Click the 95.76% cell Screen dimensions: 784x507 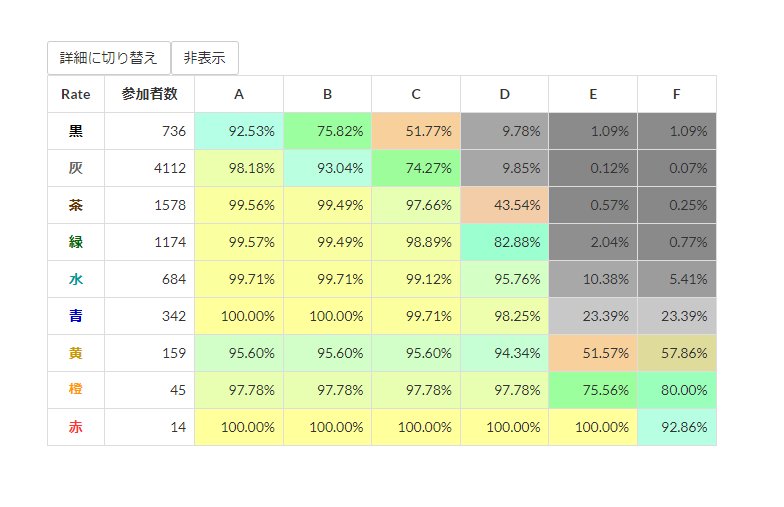pos(504,279)
